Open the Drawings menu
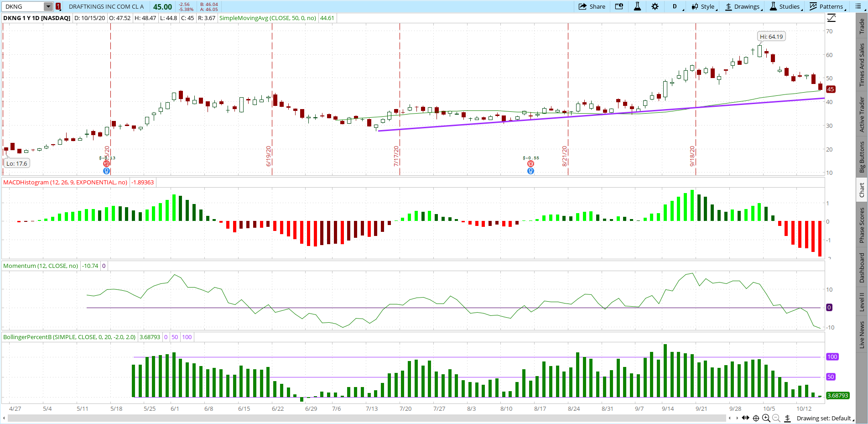Viewport: 868px width, 424px height. coord(743,6)
